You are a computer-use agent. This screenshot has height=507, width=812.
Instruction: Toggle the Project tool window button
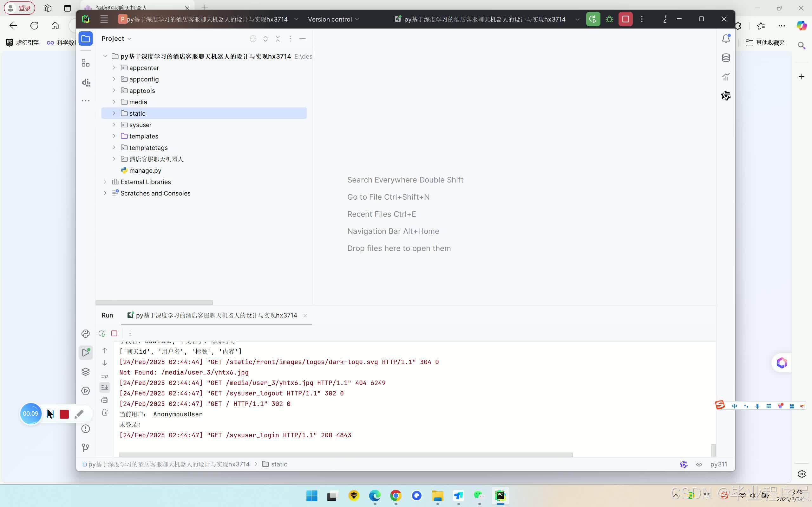click(x=86, y=39)
